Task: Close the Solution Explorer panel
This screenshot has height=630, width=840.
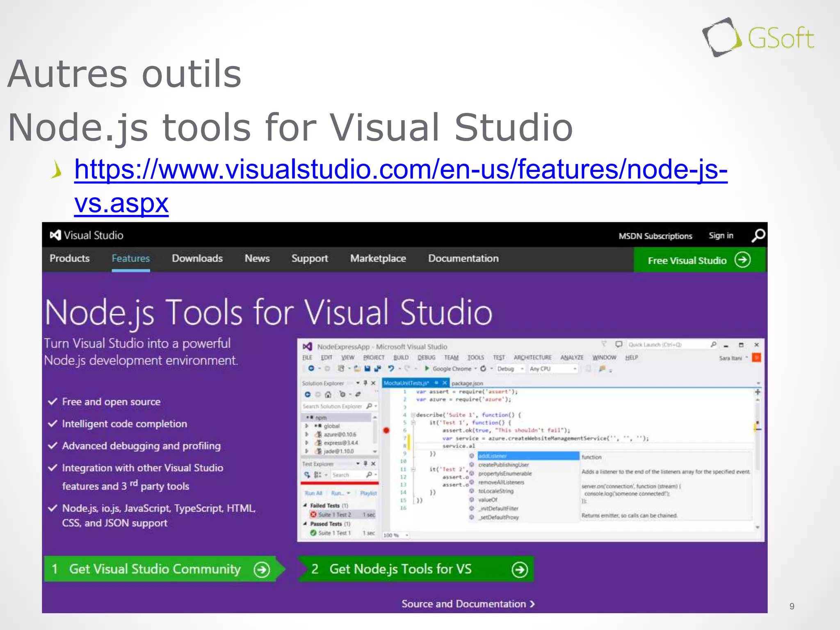Action: click(373, 383)
